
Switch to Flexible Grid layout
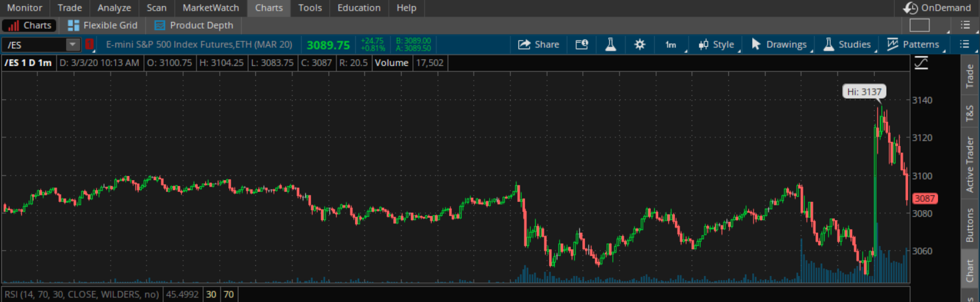pos(103,25)
